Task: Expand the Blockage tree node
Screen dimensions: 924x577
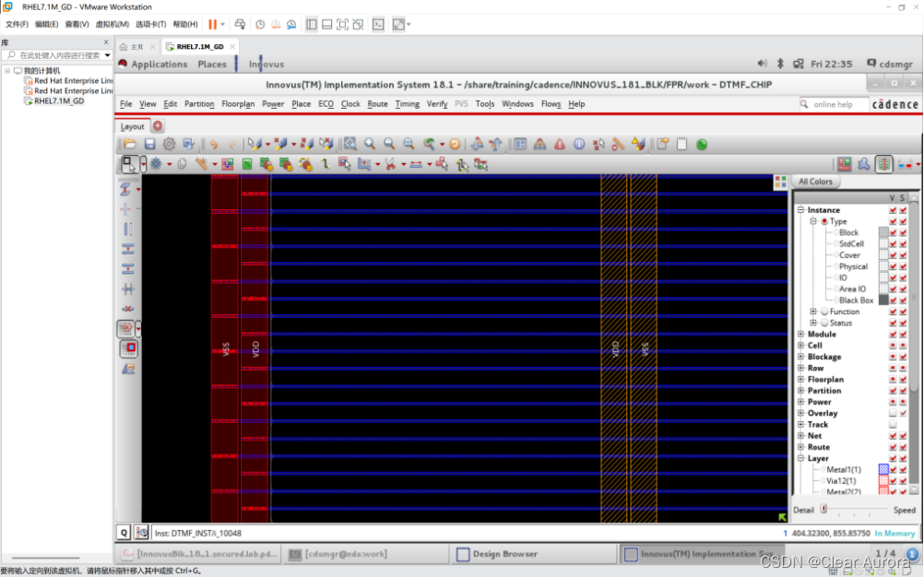Action: [x=800, y=357]
